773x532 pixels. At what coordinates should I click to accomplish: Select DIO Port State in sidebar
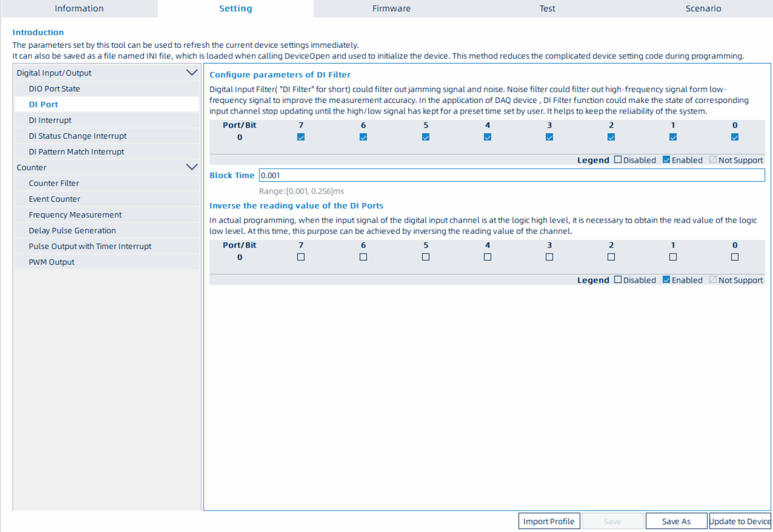point(55,89)
